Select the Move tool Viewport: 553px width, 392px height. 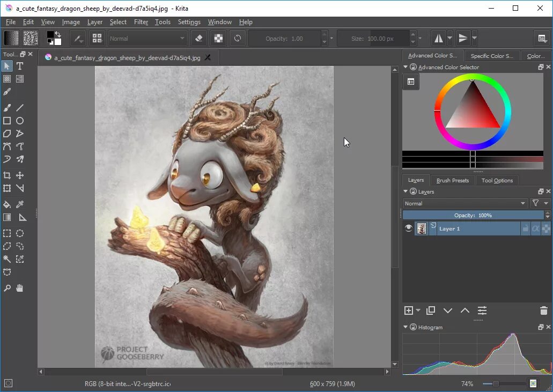pyautogui.click(x=20, y=175)
